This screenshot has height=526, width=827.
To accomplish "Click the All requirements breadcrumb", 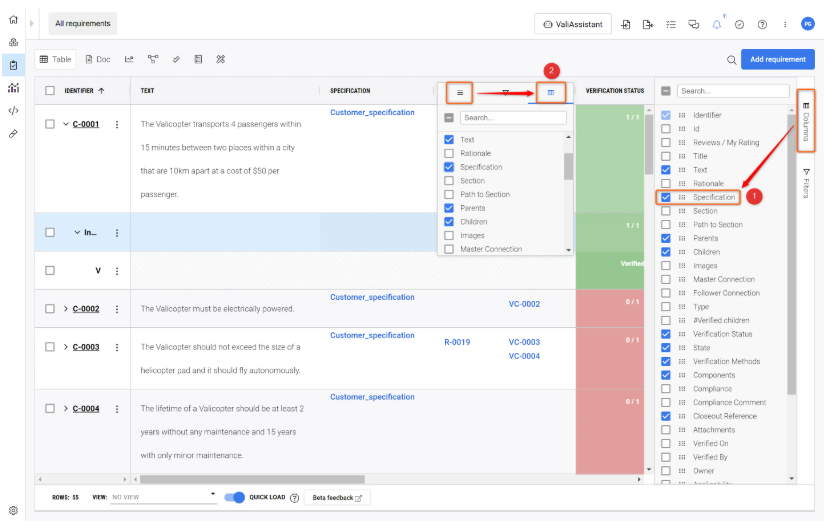I will tap(83, 23).
